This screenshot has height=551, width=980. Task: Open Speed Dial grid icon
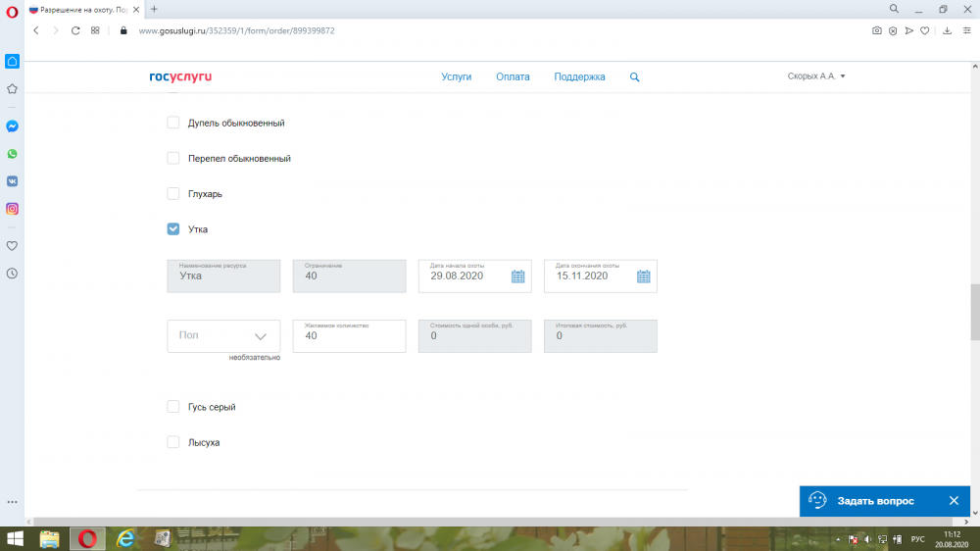(x=95, y=30)
